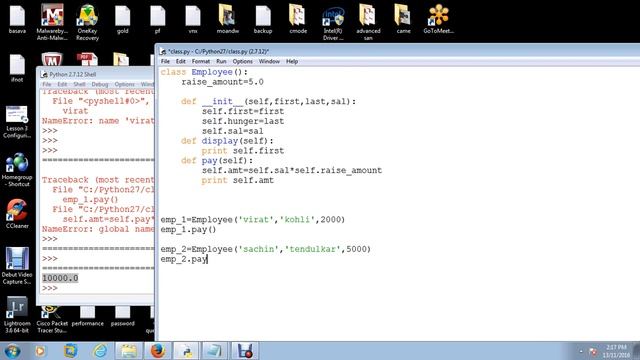This screenshot has height=360, width=640.
Task: Open OneKey Recovery desktop shortcut
Action: pyautogui.click(x=87, y=22)
